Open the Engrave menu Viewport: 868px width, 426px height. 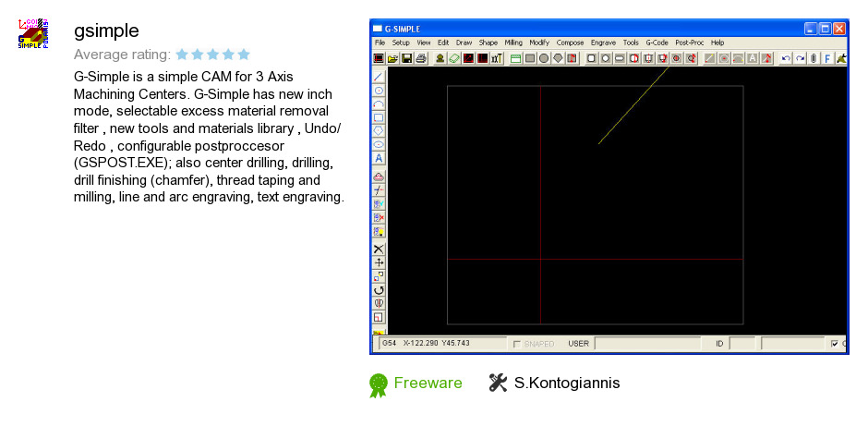pyautogui.click(x=603, y=43)
